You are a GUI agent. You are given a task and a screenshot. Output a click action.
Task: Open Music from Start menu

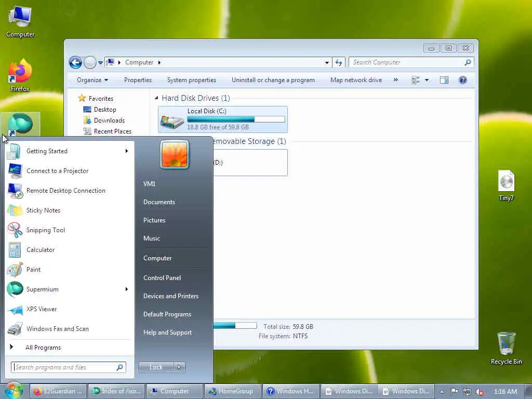click(152, 238)
